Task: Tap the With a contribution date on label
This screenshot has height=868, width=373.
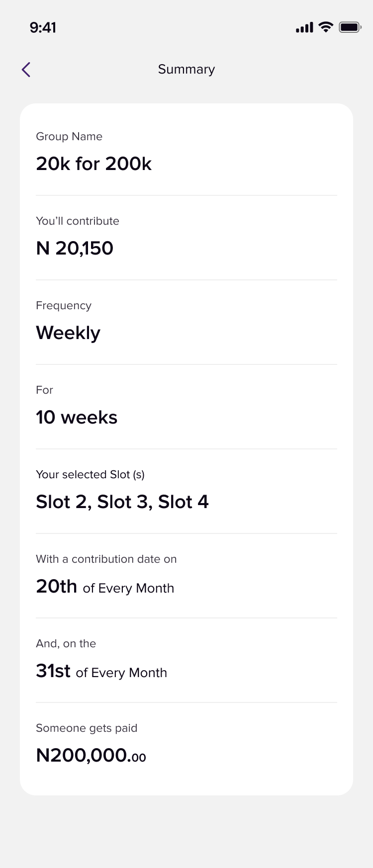Action: pos(106,559)
